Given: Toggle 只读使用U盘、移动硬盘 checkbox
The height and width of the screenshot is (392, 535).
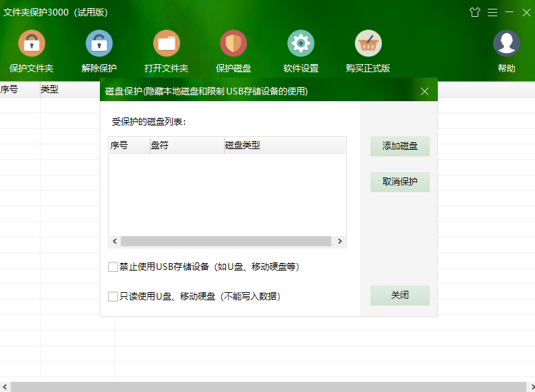Looking at the screenshot, I should (x=113, y=297).
